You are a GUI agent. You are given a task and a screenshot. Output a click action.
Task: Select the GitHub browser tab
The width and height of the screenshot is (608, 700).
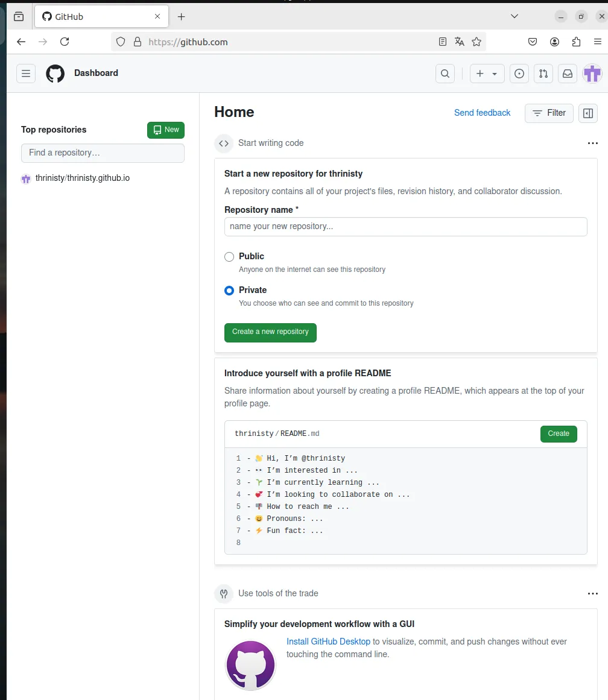[x=97, y=17]
